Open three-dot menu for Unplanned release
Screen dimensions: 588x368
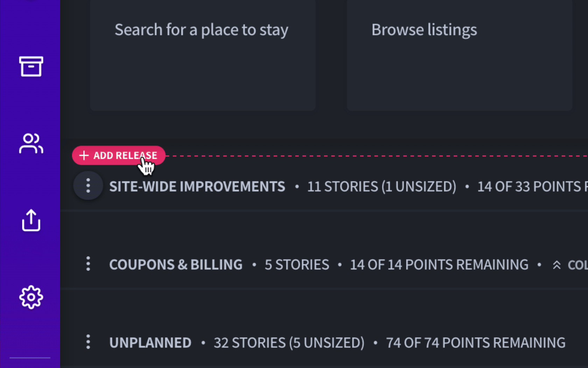click(88, 342)
